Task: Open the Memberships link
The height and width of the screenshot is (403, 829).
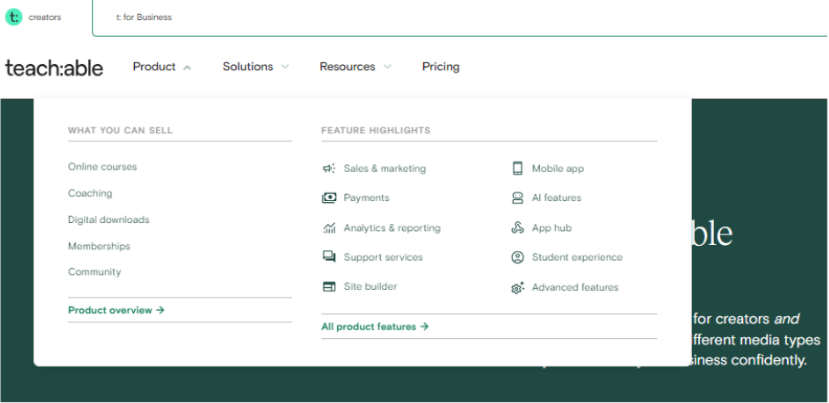Action: pos(99,246)
